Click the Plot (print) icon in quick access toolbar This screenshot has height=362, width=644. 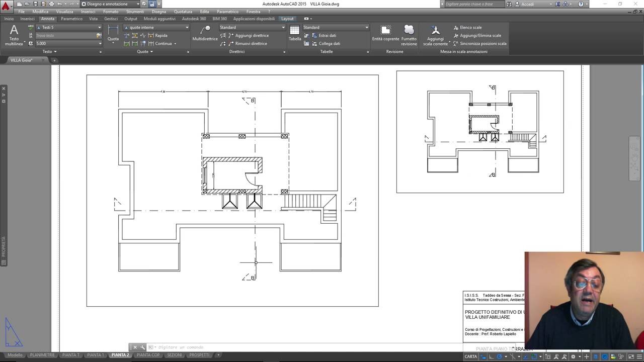51,4
